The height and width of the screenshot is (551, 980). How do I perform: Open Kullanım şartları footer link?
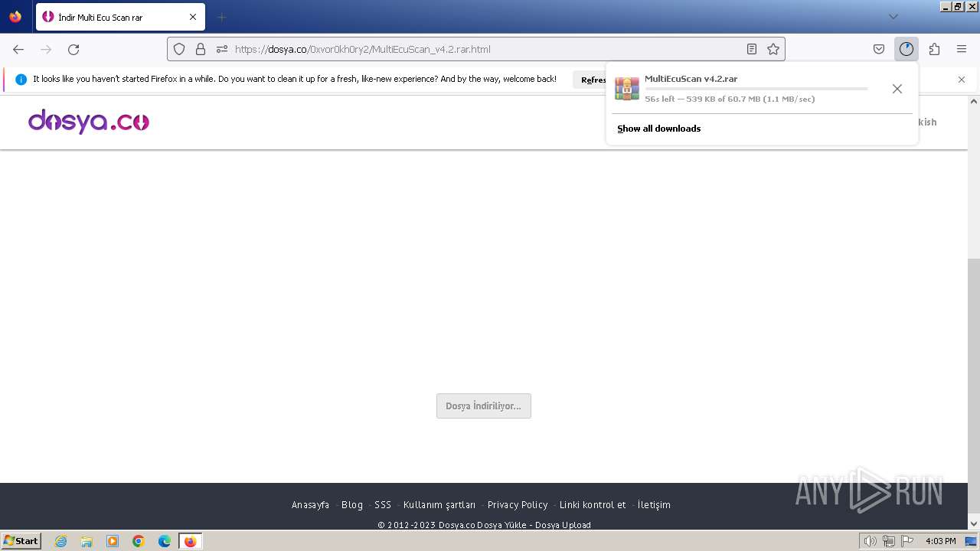(x=439, y=505)
